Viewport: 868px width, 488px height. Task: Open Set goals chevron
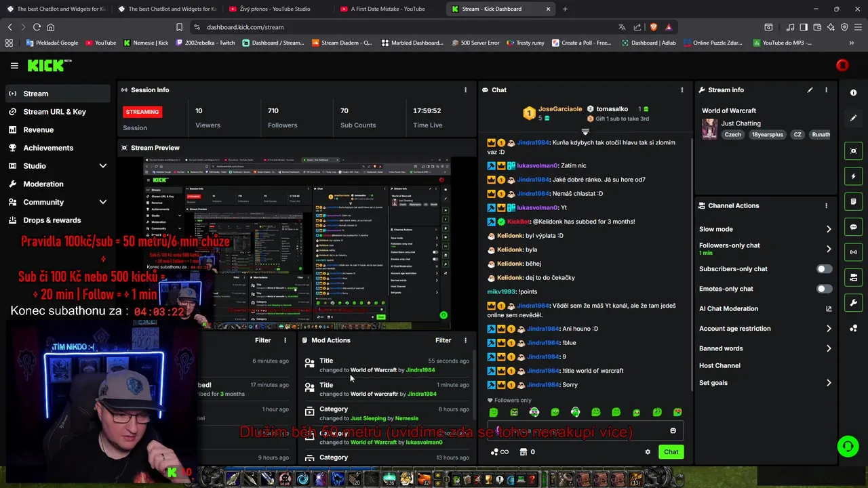point(828,383)
